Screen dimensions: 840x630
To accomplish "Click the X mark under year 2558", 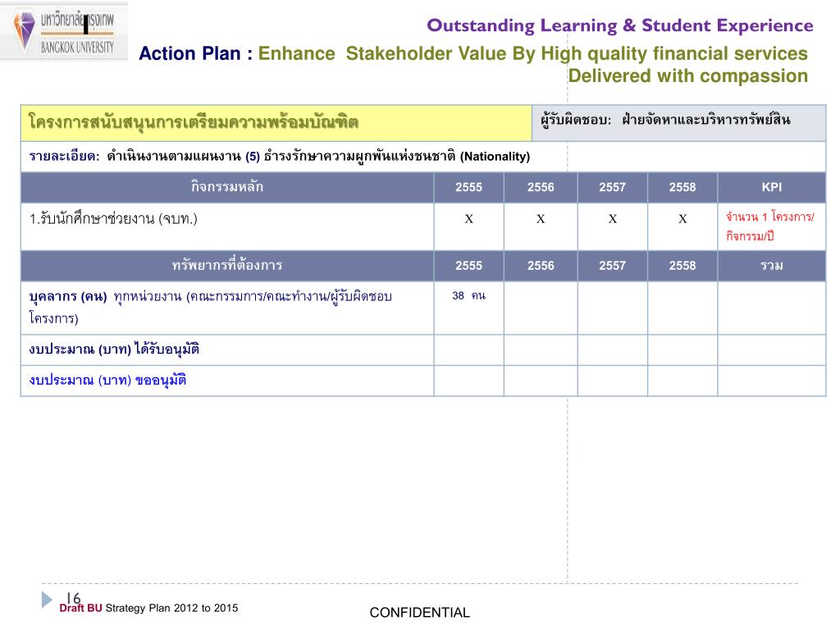I will pyautogui.click(x=682, y=218).
